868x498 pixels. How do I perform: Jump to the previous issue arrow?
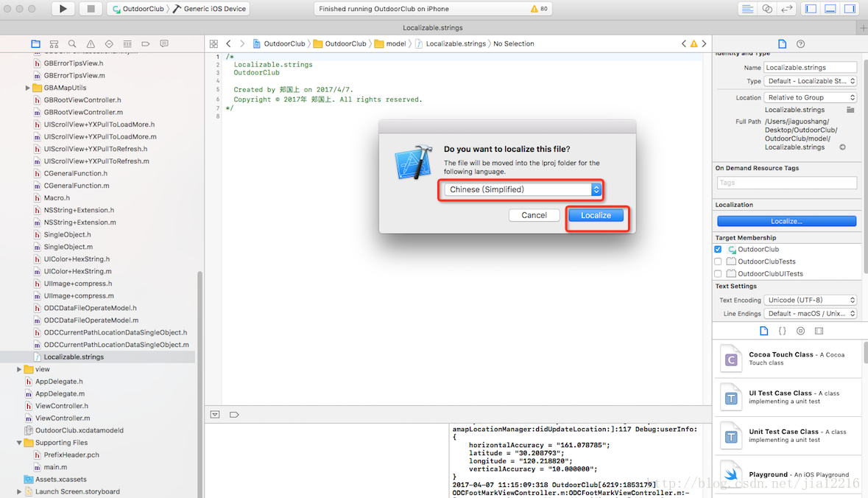(x=684, y=43)
